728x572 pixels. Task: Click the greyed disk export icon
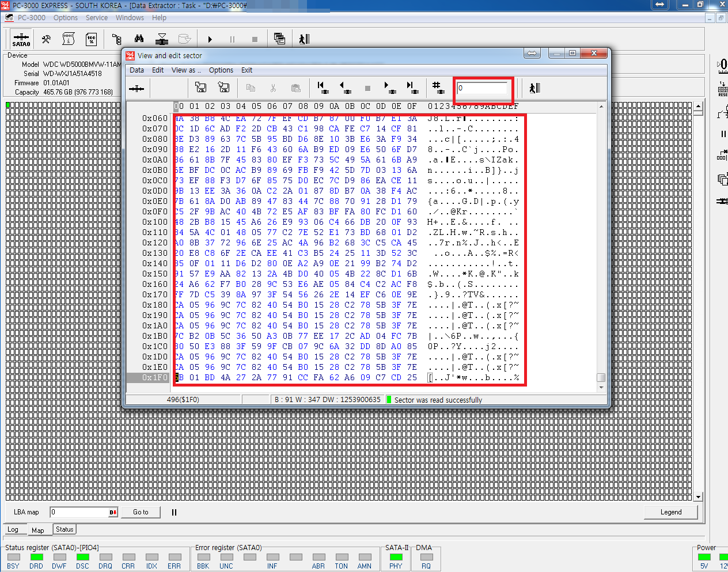[x=184, y=39]
